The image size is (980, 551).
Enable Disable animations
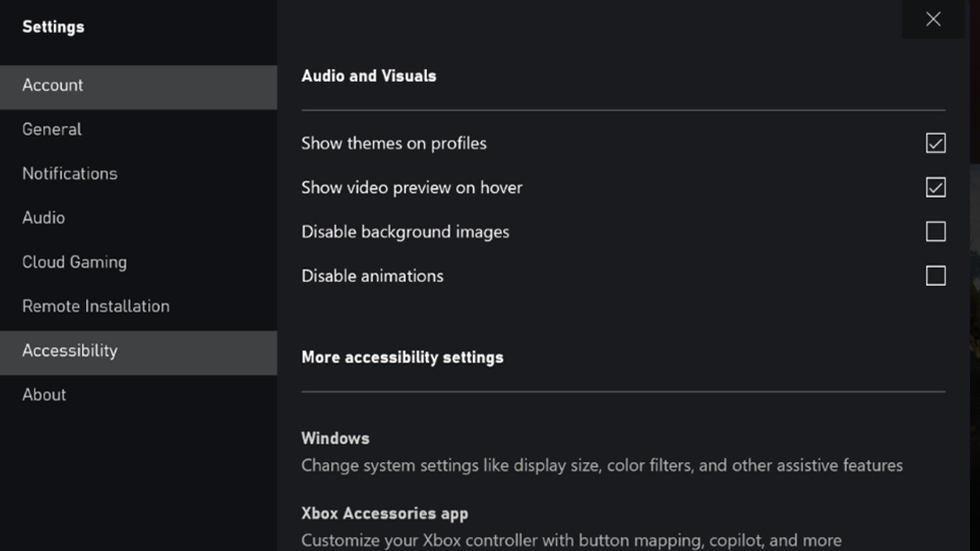[935, 275]
